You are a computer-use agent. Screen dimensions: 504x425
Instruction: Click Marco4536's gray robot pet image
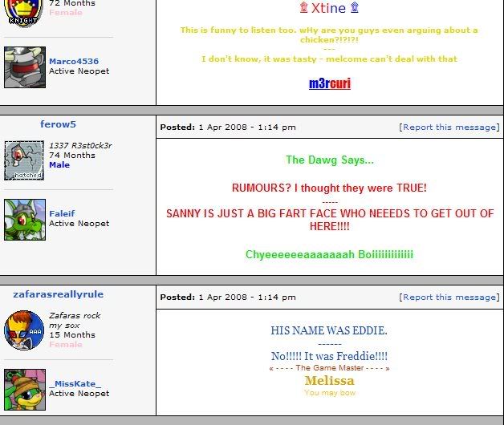(x=24, y=67)
